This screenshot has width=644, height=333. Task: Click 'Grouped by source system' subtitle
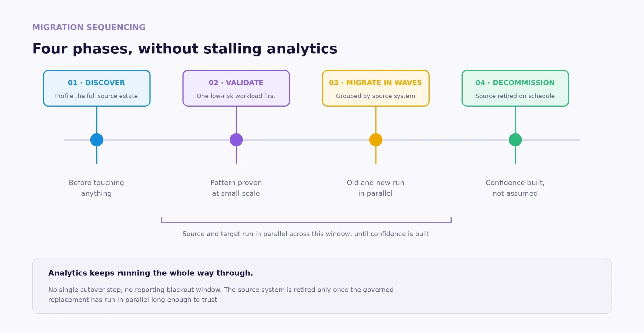tap(375, 96)
